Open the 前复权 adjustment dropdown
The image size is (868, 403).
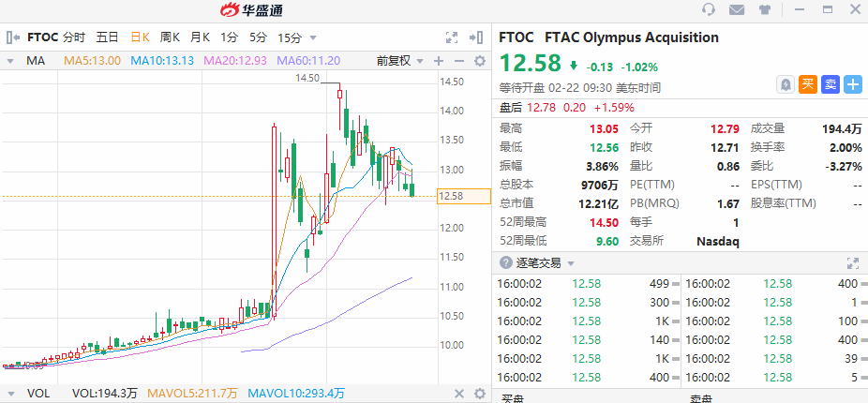coord(399,61)
